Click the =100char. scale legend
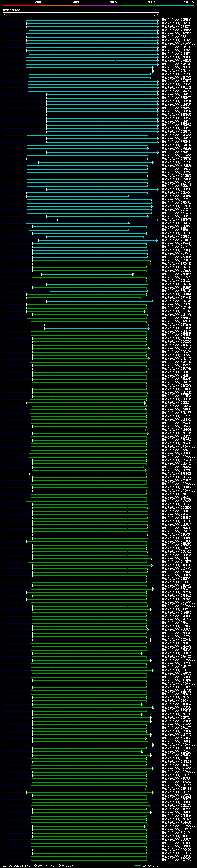This screenshot has height=868, width=197. click(x=146, y=865)
